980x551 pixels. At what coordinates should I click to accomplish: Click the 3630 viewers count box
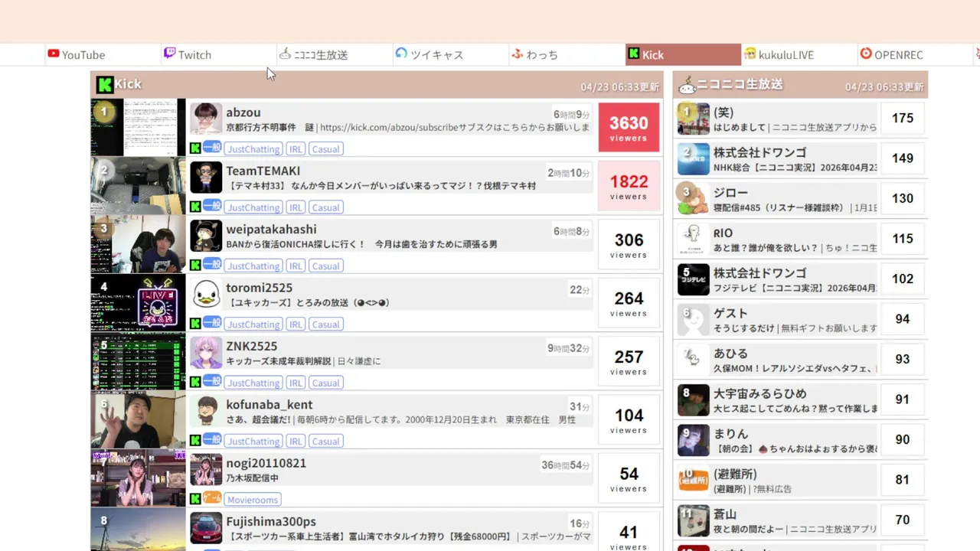pyautogui.click(x=629, y=127)
